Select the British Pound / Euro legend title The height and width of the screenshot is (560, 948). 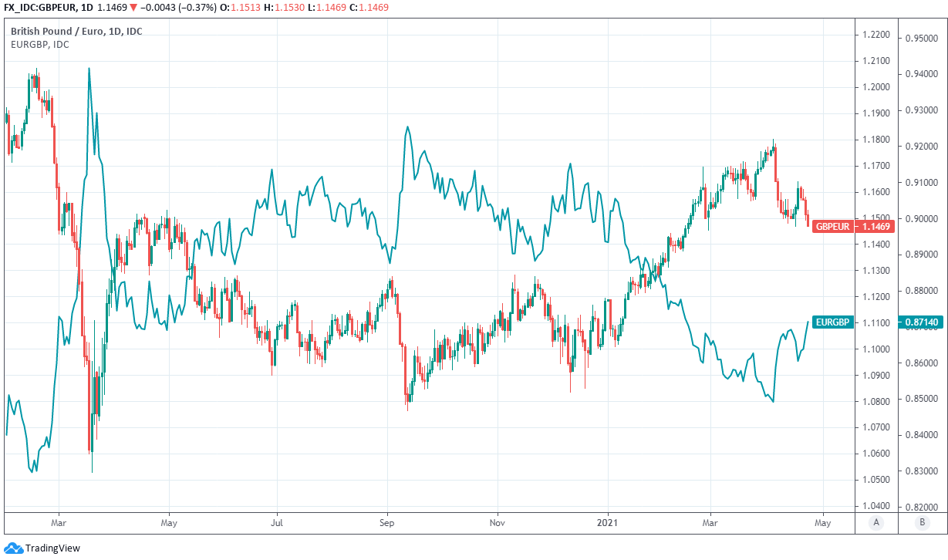coord(76,31)
